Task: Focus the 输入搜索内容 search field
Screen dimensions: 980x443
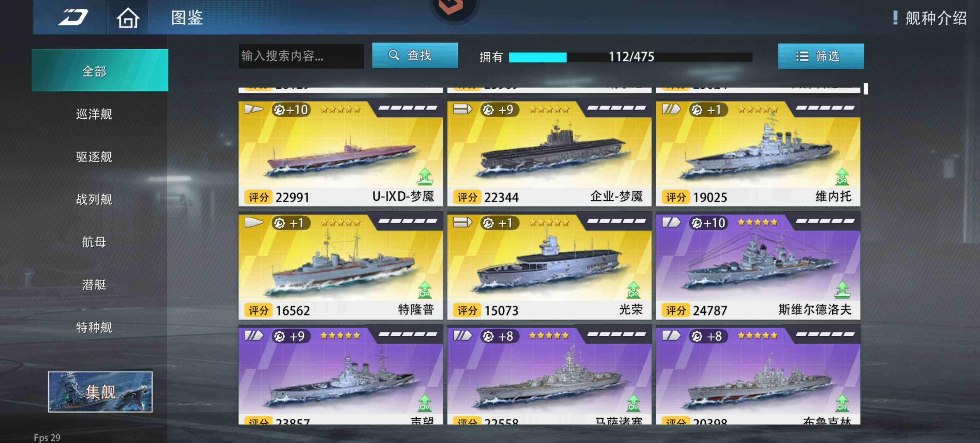Action: click(301, 56)
